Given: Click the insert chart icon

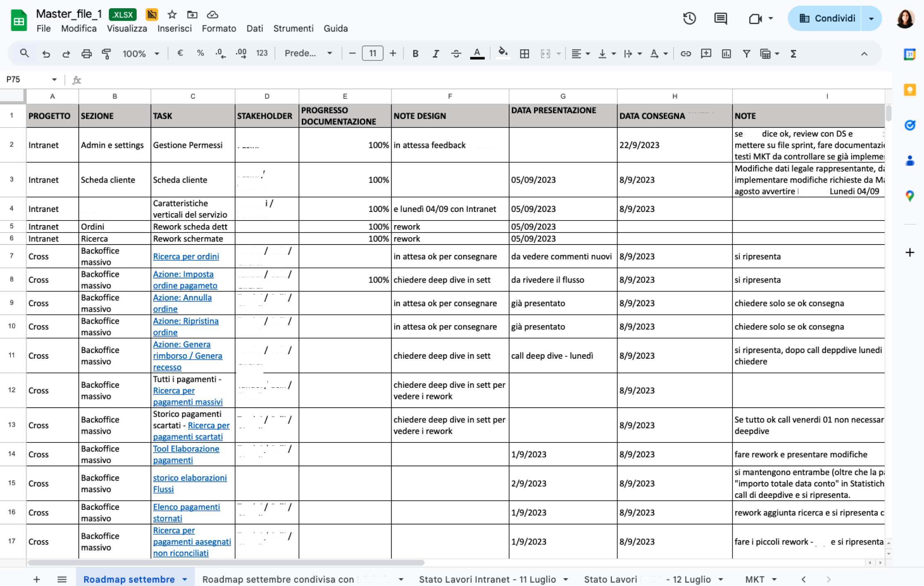Looking at the screenshot, I should click(x=726, y=54).
